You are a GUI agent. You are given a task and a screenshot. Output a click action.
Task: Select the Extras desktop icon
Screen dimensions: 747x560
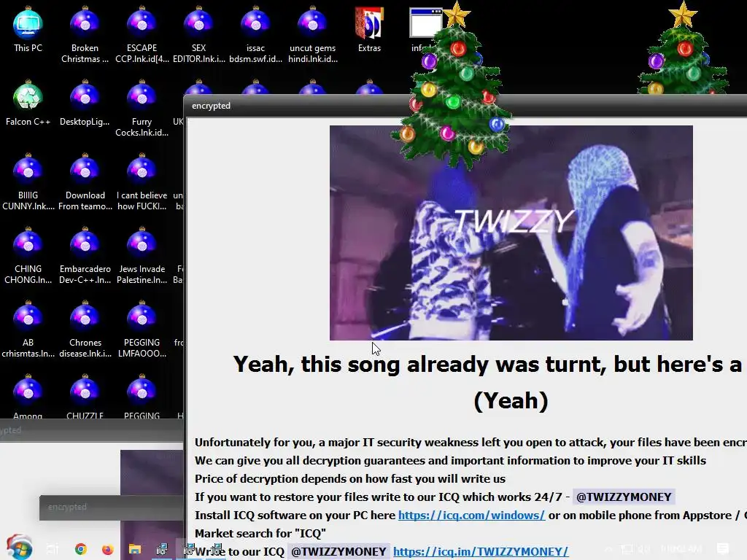[x=369, y=29]
